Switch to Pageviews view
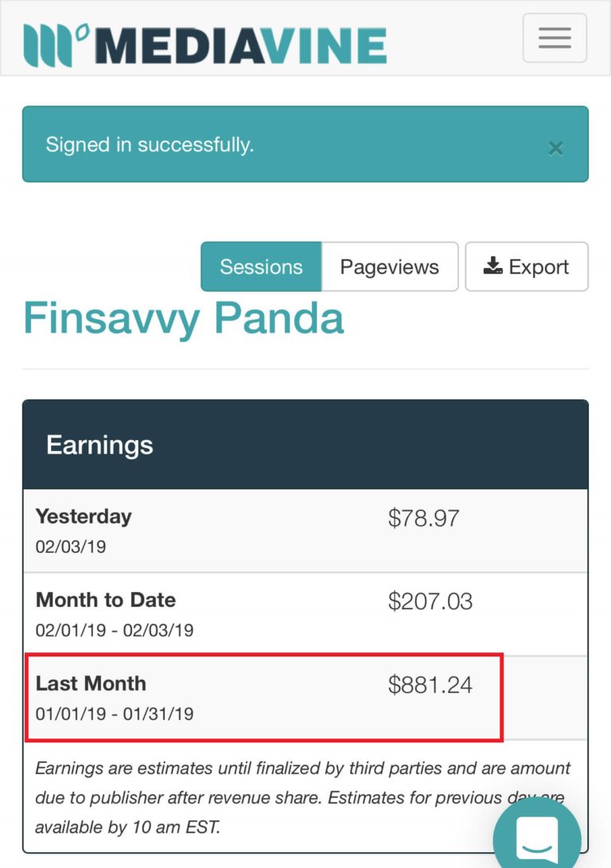Image resolution: width=611 pixels, height=868 pixels. click(390, 267)
